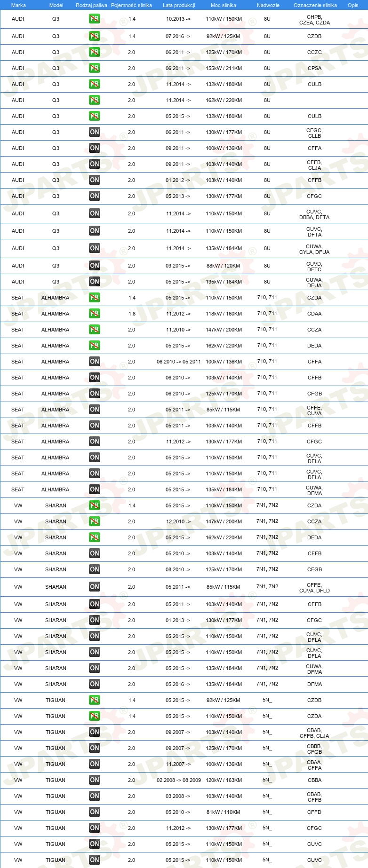
Task: Click the Lata produkcji column header
Action: click(179, 5)
